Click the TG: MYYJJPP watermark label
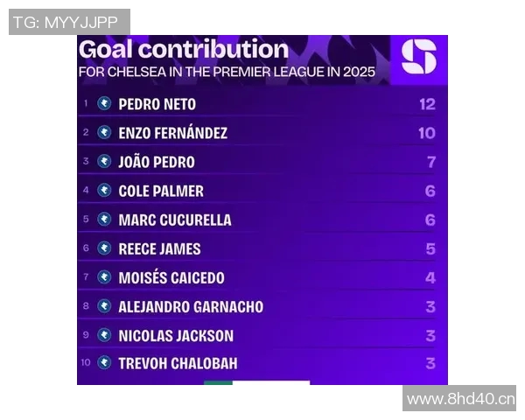Viewport: 525px width, 420px height. (68, 22)
